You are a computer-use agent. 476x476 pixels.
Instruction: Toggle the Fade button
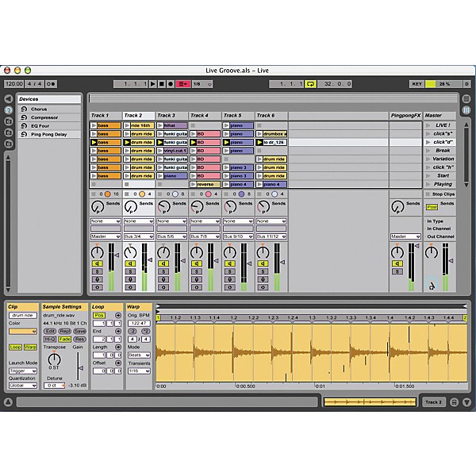click(65, 339)
